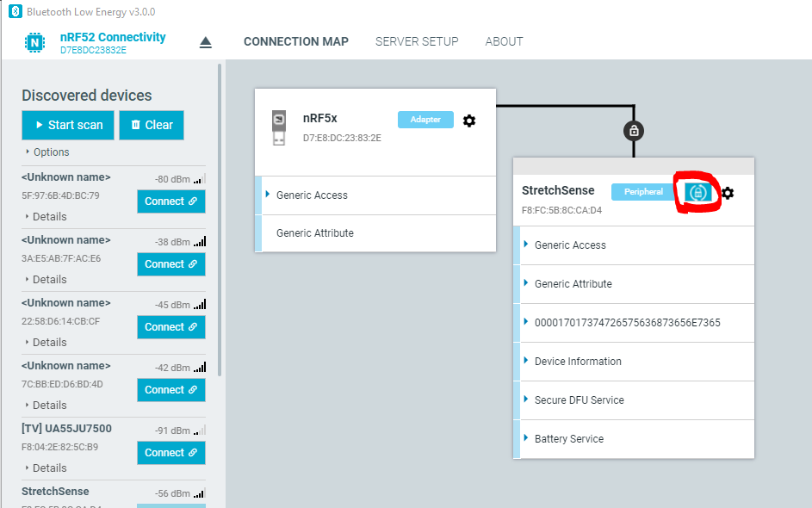This screenshot has height=508, width=812.
Task: Click the connection line padlock icon
Action: [x=634, y=131]
